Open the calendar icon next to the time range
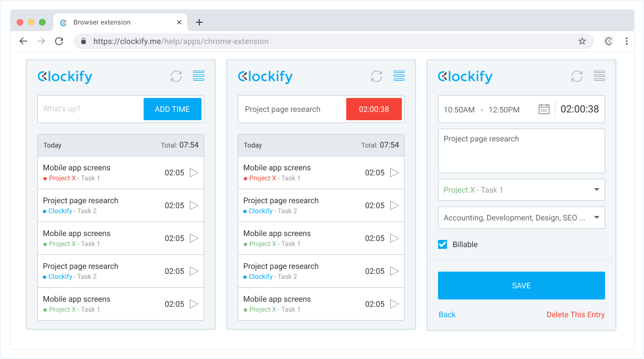The width and height of the screenshot is (644, 359). coord(544,109)
